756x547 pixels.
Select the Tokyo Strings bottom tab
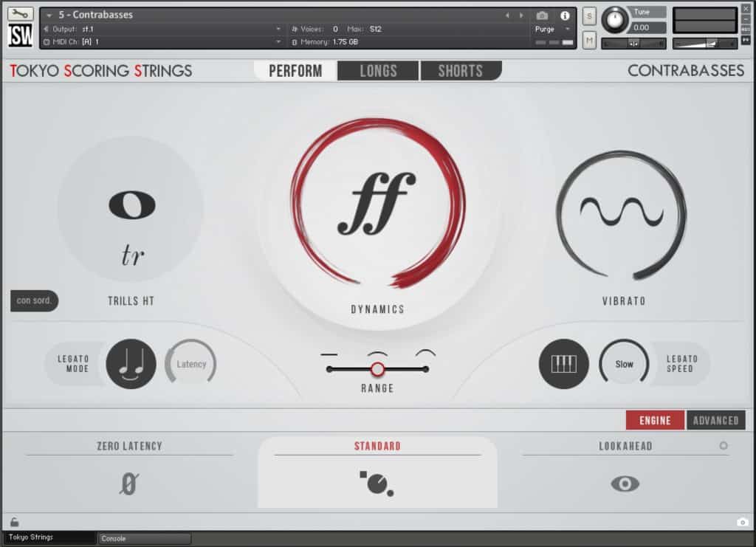(x=49, y=537)
